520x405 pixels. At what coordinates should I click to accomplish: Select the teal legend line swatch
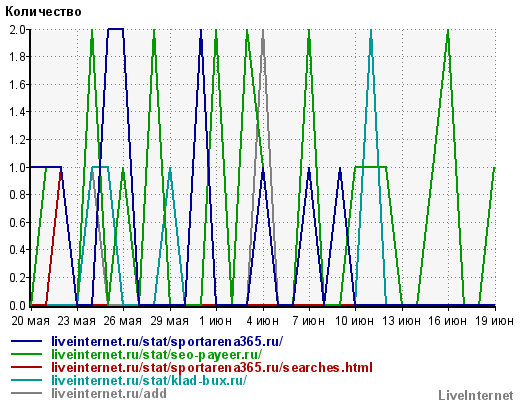[x=27, y=380]
